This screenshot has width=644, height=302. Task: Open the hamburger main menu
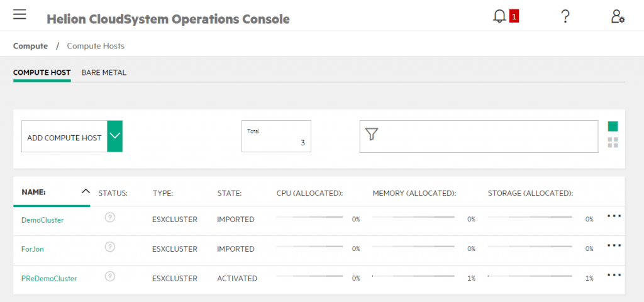point(19,14)
